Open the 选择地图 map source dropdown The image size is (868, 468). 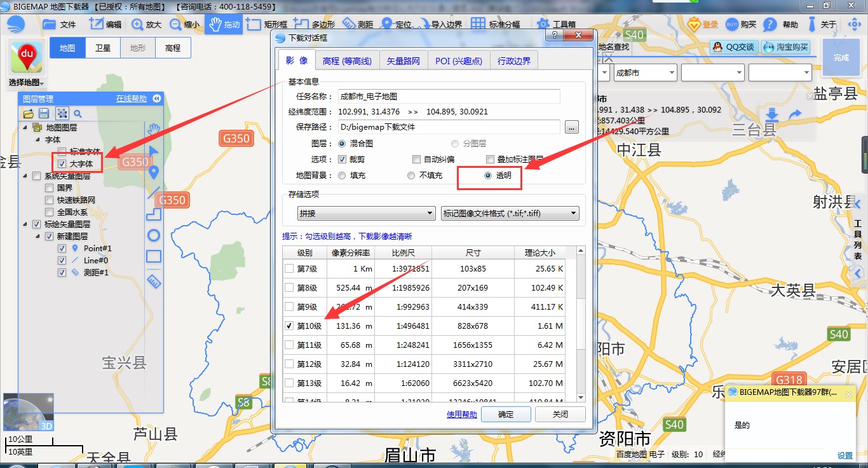coord(27,83)
